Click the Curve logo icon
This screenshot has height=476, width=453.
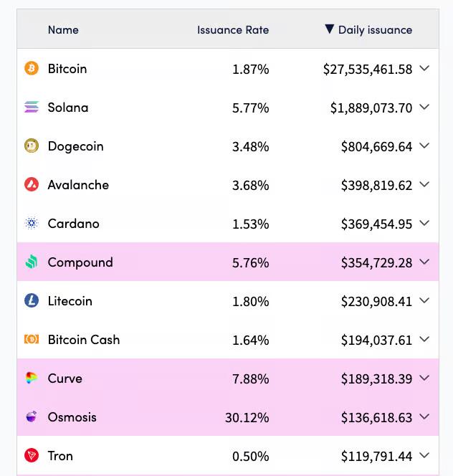pyautogui.click(x=32, y=379)
